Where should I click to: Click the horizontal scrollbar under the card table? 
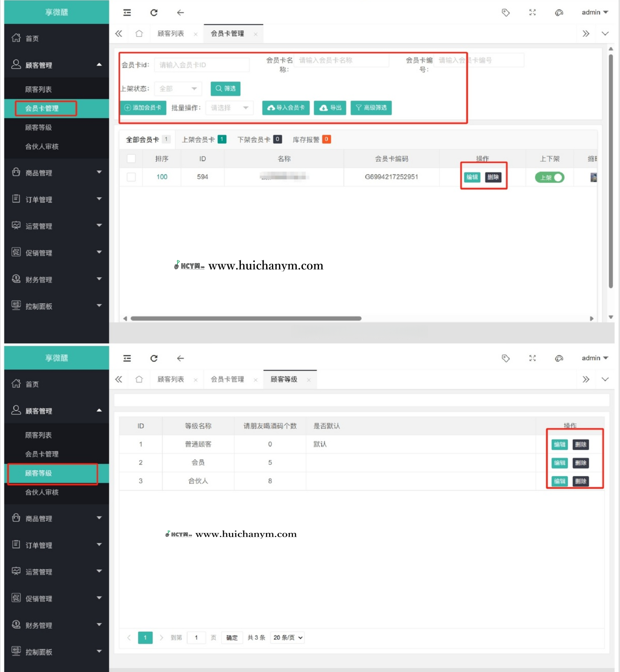pyautogui.click(x=246, y=319)
